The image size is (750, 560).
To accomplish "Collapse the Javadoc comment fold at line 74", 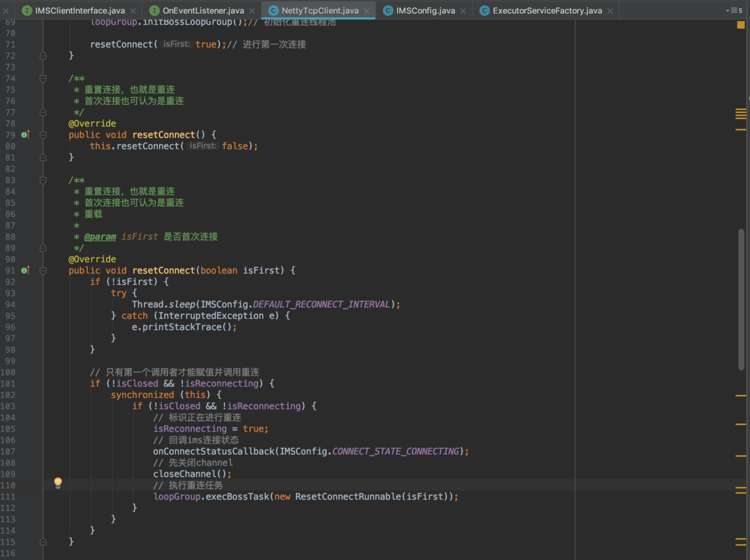I will (x=42, y=78).
